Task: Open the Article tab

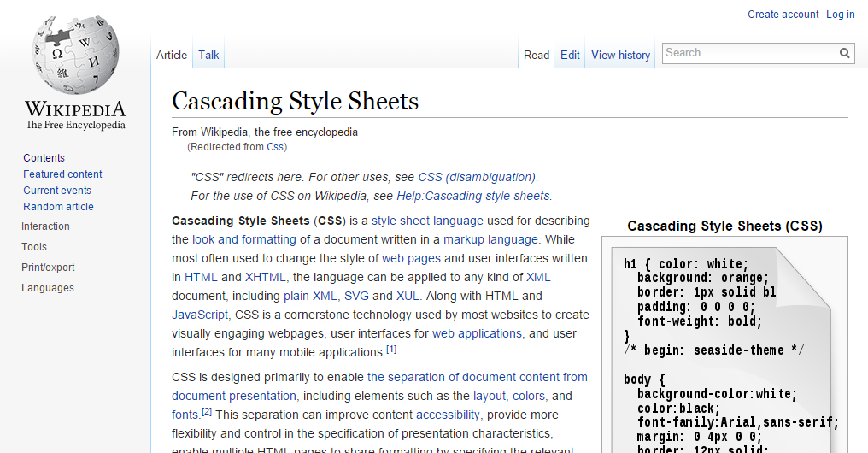Action: 172,55
